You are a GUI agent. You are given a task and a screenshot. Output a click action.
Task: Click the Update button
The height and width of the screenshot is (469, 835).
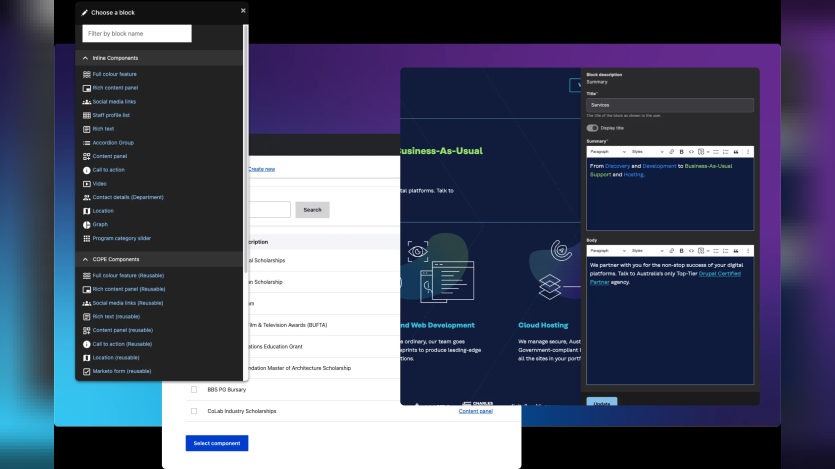[x=602, y=402]
